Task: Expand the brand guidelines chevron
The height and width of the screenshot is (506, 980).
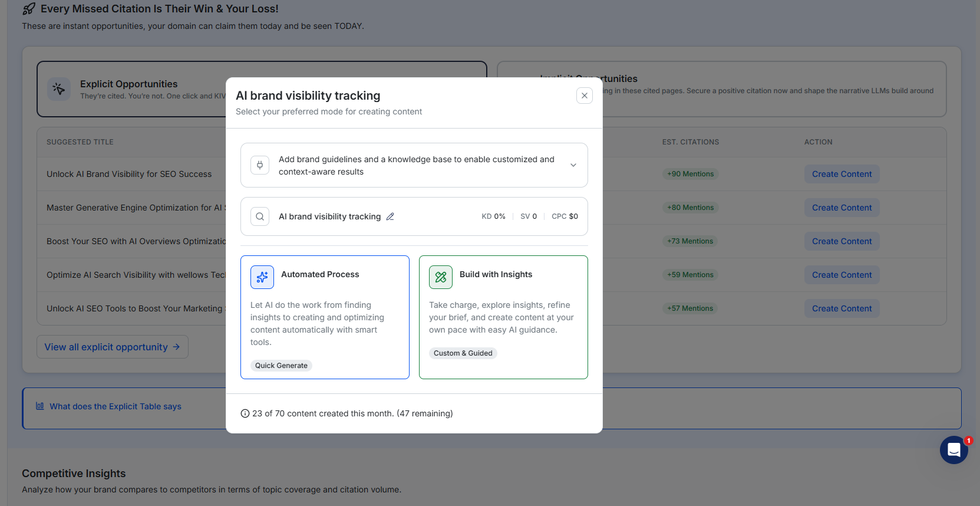Action: [x=573, y=165]
